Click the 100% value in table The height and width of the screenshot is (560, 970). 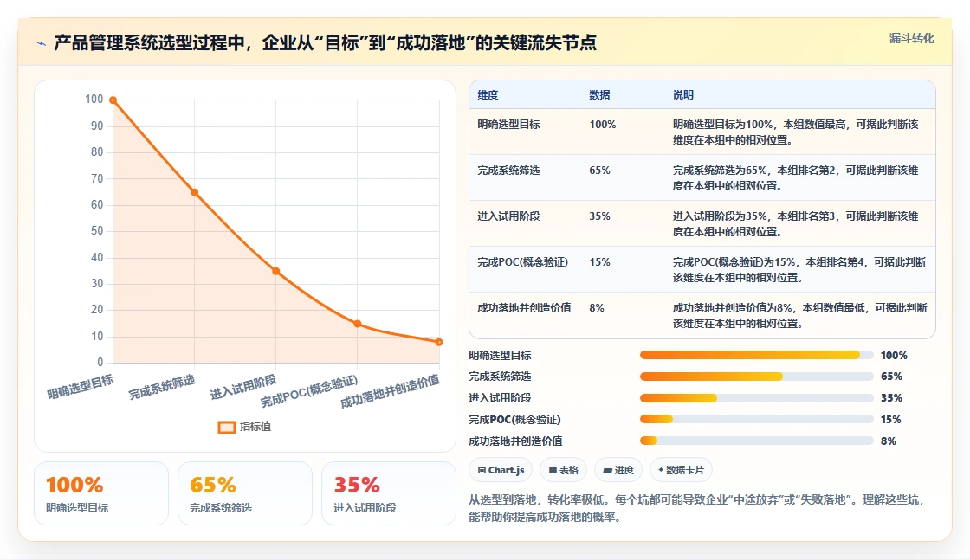[x=603, y=125]
